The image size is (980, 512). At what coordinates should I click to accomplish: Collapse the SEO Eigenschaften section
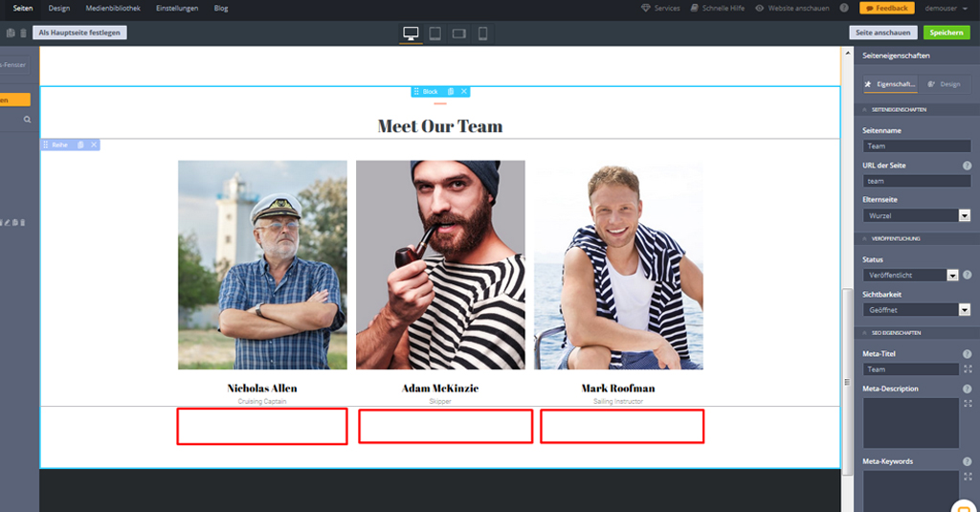click(x=865, y=333)
